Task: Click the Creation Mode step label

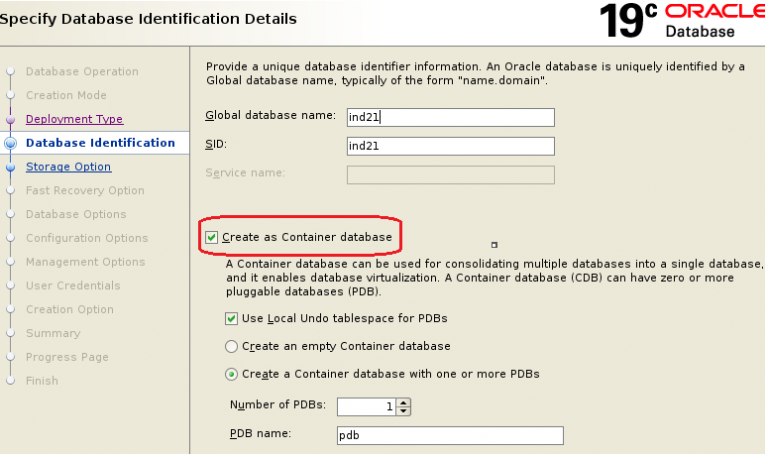Action: (65, 95)
